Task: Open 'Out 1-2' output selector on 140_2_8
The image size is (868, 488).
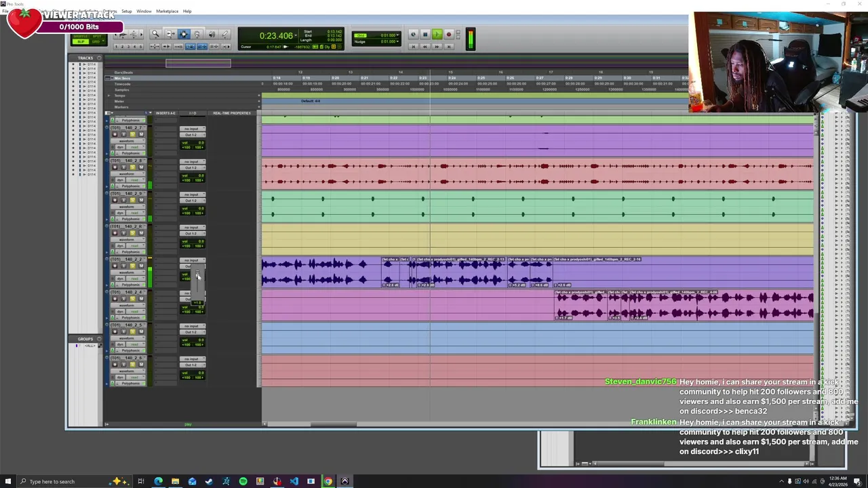Action: (x=193, y=167)
